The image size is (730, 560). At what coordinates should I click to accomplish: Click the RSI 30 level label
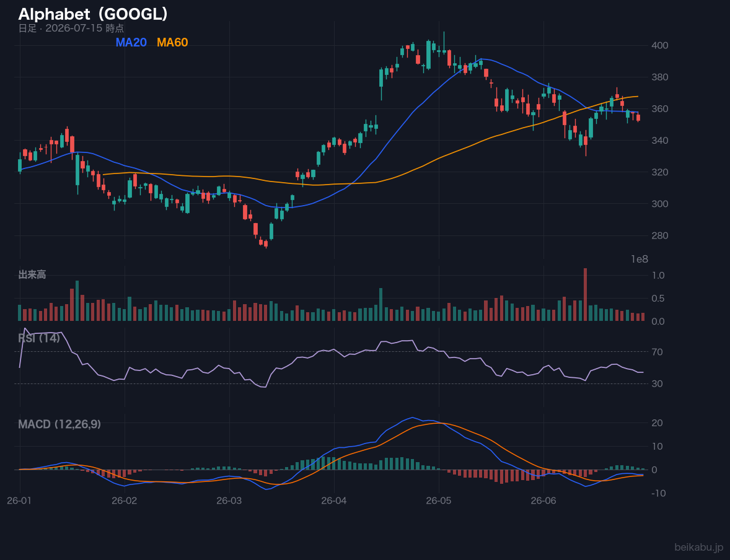657,383
